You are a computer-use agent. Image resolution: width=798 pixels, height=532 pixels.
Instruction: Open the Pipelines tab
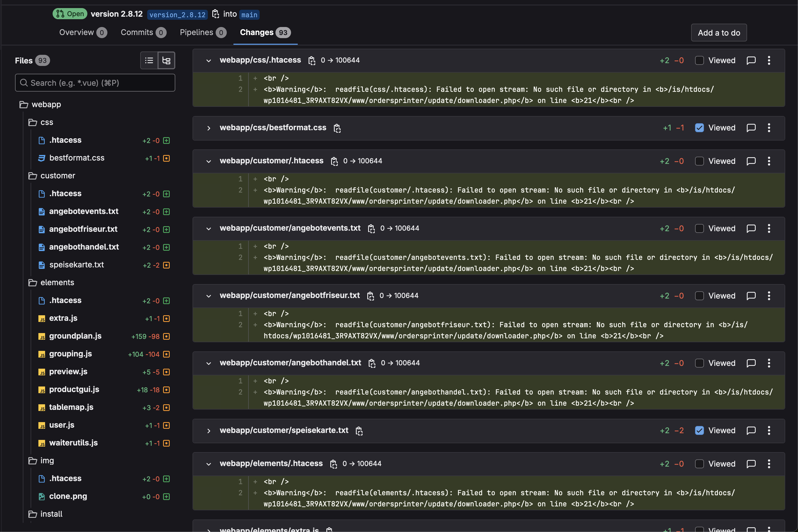(x=203, y=33)
